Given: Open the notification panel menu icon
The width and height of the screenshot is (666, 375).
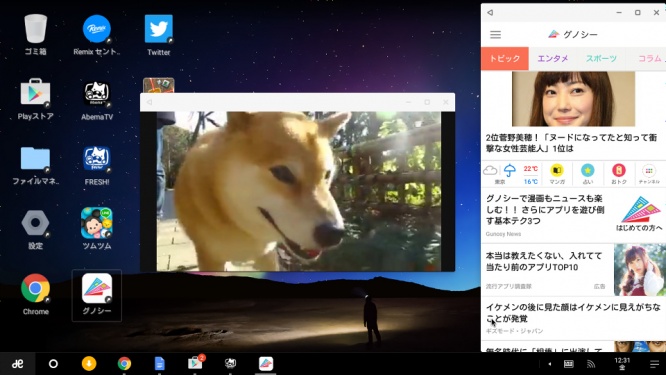Looking at the screenshot, I should pyautogui.click(x=655, y=364).
